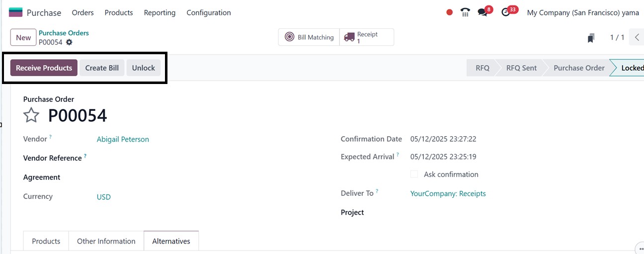This screenshot has width=644, height=254.
Task: Switch to the Other Information tab
Action: 106,241
